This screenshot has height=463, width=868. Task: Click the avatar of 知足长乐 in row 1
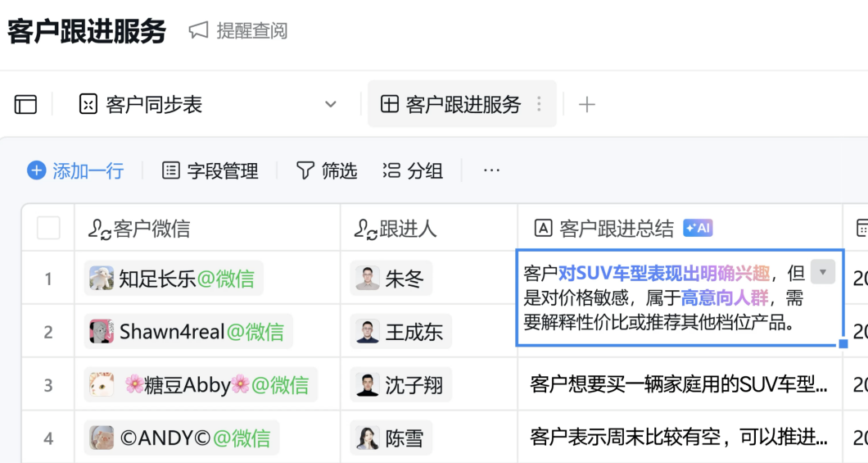(x=102, y=279)
